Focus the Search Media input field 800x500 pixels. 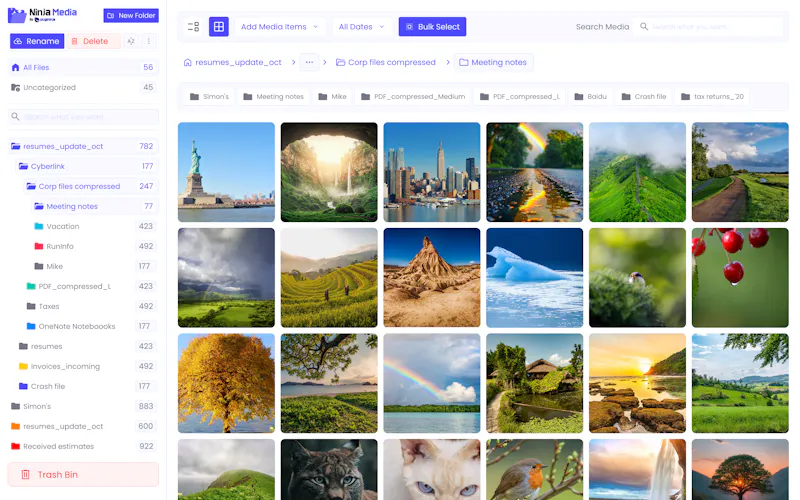pos(707,27)
